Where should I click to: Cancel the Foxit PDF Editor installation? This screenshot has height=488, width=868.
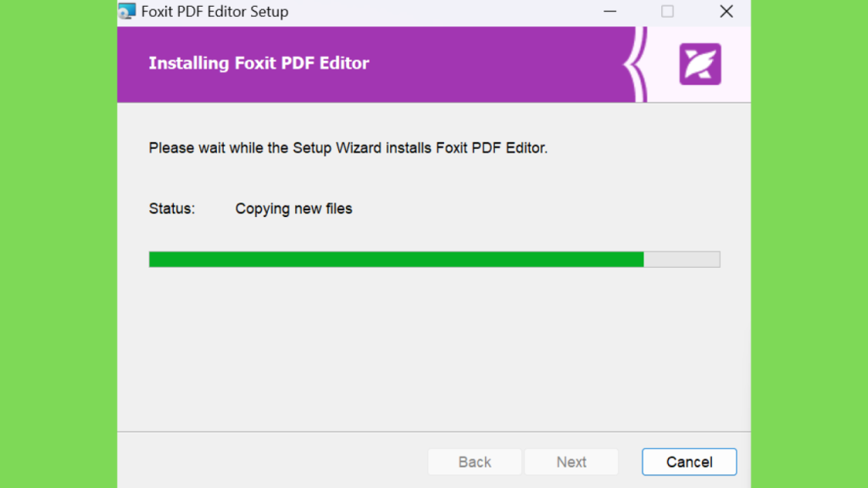coord(689,462)
